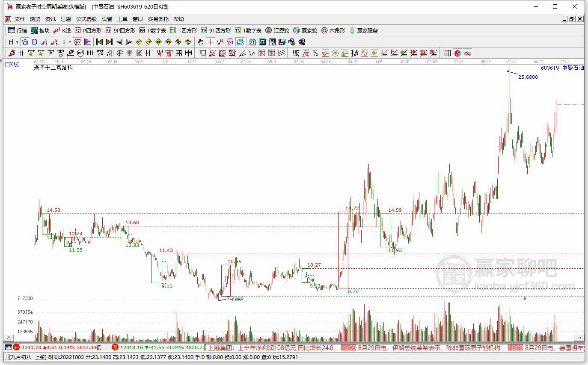Open the 帮助 menu
The height and width of the screenshot is (365, 588).
coord(179,19)
